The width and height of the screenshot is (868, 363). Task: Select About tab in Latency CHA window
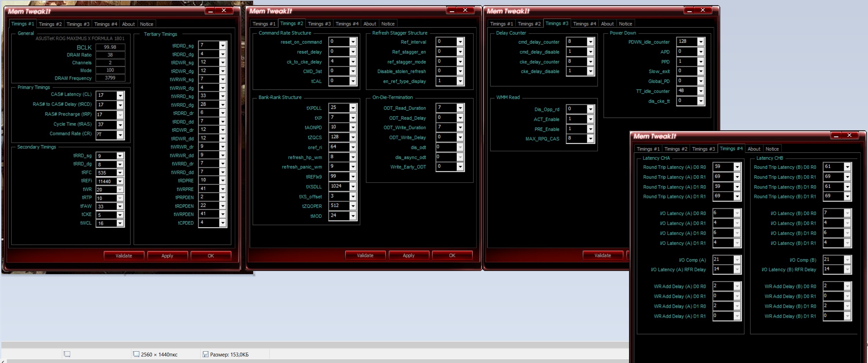click(x=754, y=149)
